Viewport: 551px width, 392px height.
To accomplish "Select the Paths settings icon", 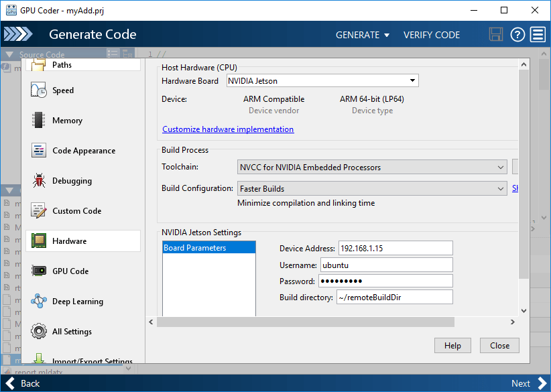I will pyautogui.click(x=39, y=65).
